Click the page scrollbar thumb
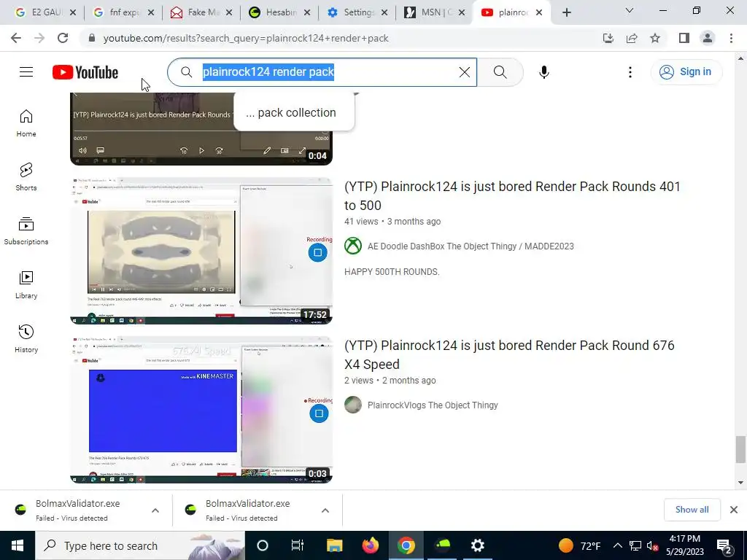Screen dimensions: 747x560 (740, 449)
